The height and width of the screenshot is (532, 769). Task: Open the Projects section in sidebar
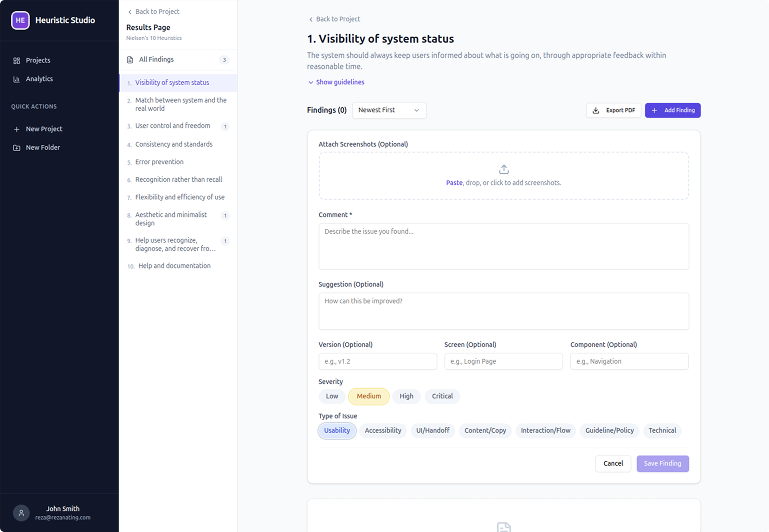click(38, 60)
